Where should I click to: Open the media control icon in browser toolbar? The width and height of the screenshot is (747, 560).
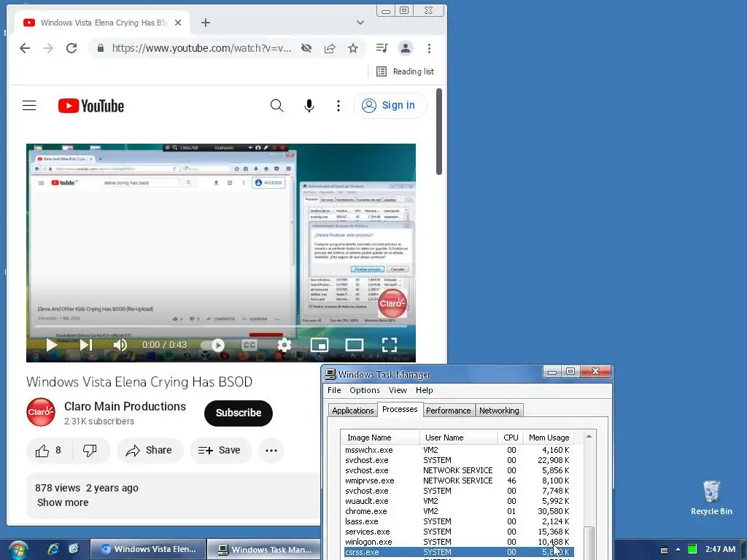382,48
